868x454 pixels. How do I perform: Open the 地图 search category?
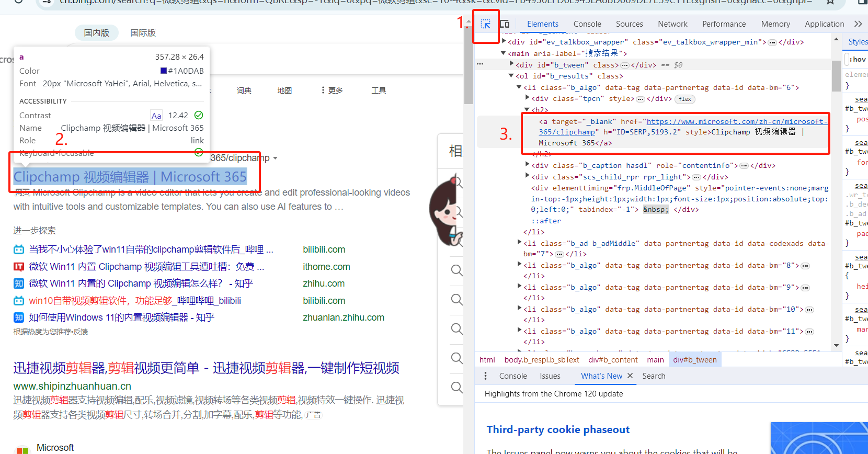tap(284, 90)
